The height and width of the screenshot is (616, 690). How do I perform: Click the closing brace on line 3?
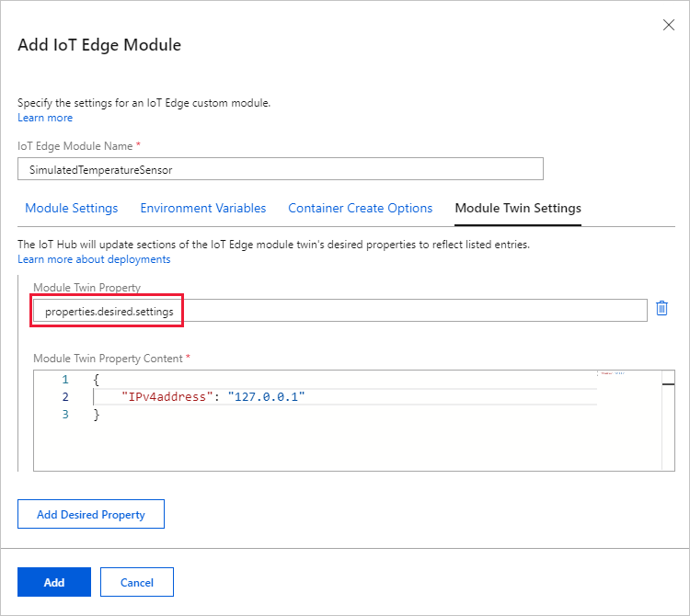coord(97,415)
